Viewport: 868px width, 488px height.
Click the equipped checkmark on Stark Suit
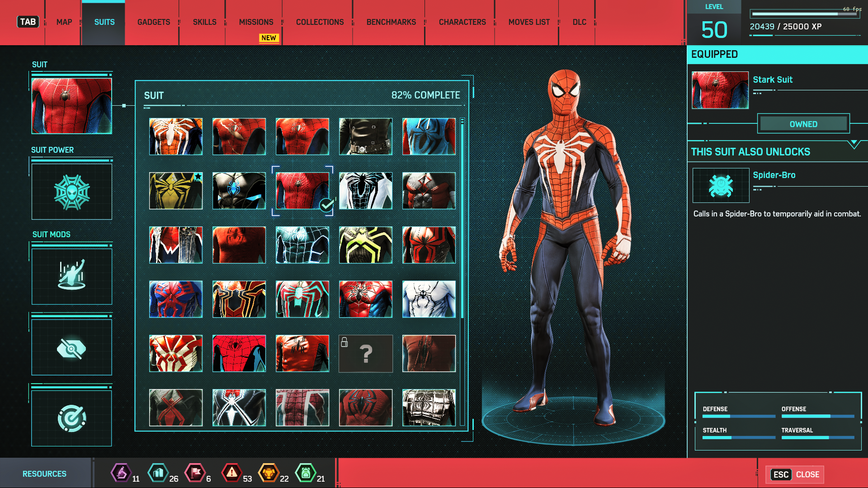(326, 205)
